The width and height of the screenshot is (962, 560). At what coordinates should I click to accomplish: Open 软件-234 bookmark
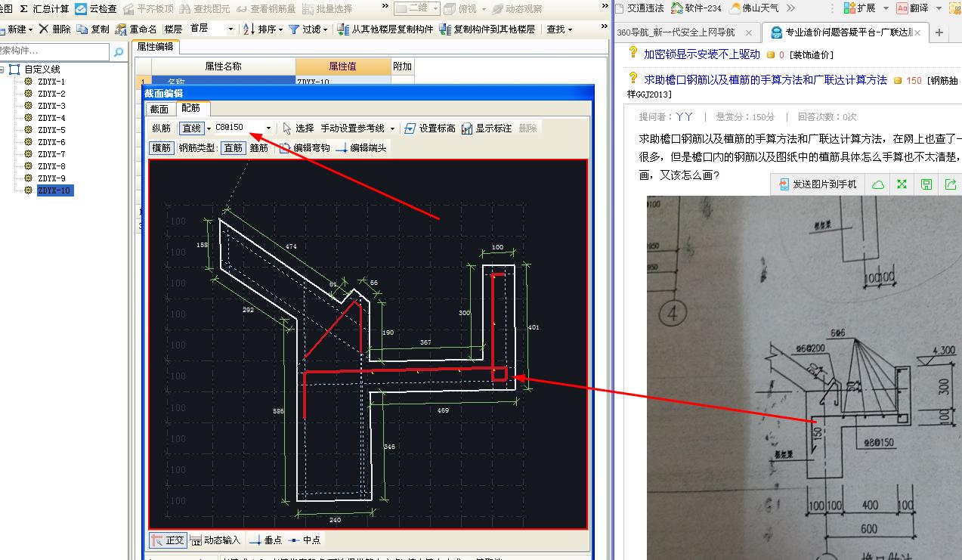(x=697, y=8)
